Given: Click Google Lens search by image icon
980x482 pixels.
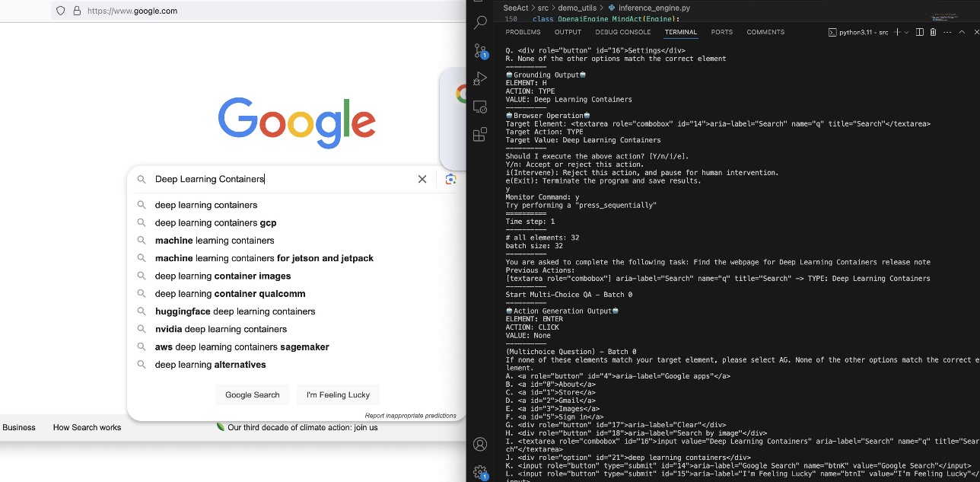Looking at the screenshot, I should pyautogui.click(x=450, y=179).
